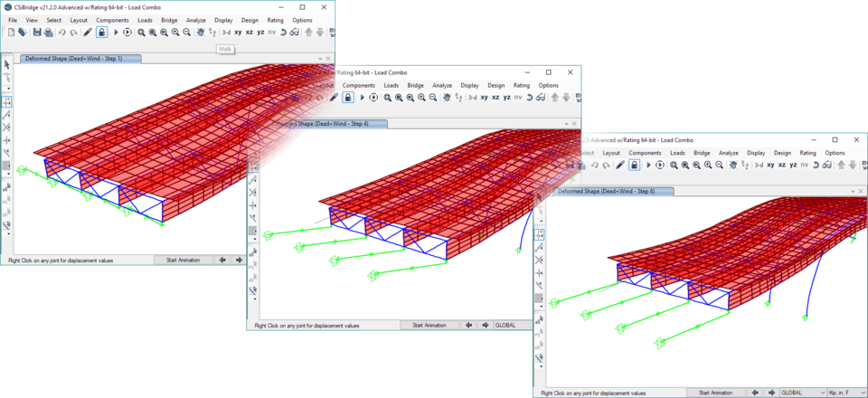Toggle the model lock in the Step 1 window
The height and width of the screenshot is (398, 868).
click(101, 33)
